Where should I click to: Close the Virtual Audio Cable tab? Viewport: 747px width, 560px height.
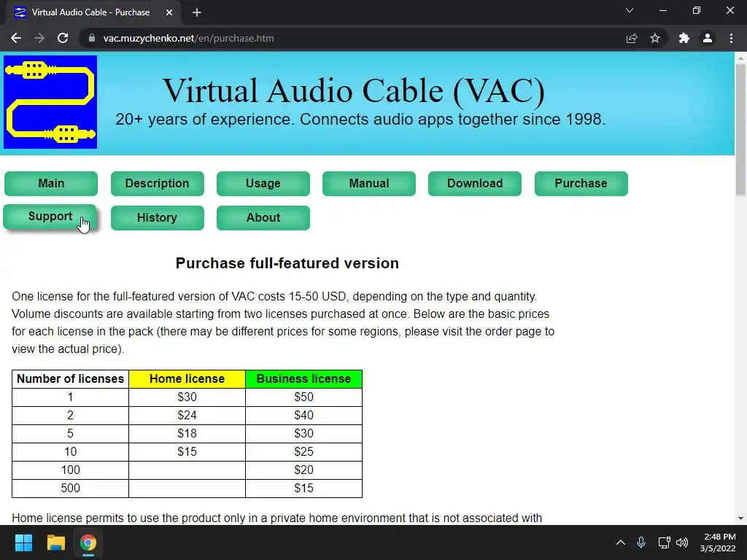(x=169, y=12)
